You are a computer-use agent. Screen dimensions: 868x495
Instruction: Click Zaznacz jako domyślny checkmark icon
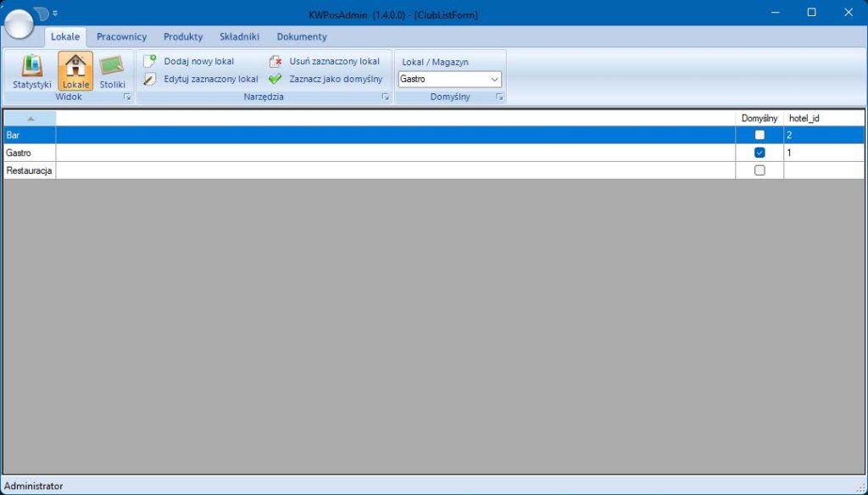(275, 79)
